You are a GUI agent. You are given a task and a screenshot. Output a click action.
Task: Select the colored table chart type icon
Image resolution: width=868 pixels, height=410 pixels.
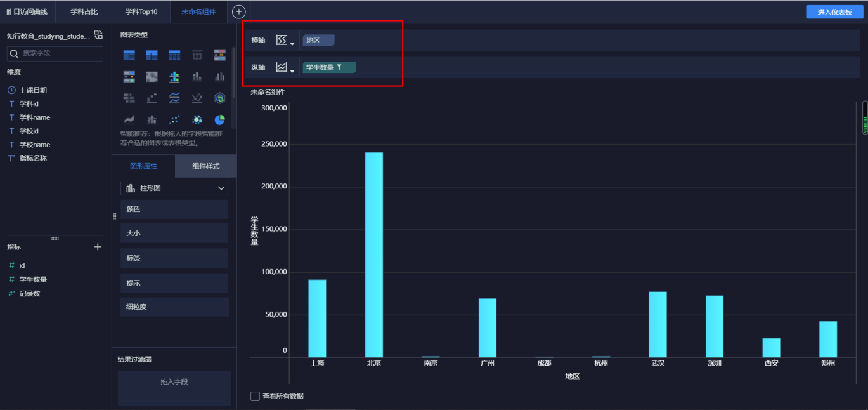click(x=220, y=55)
